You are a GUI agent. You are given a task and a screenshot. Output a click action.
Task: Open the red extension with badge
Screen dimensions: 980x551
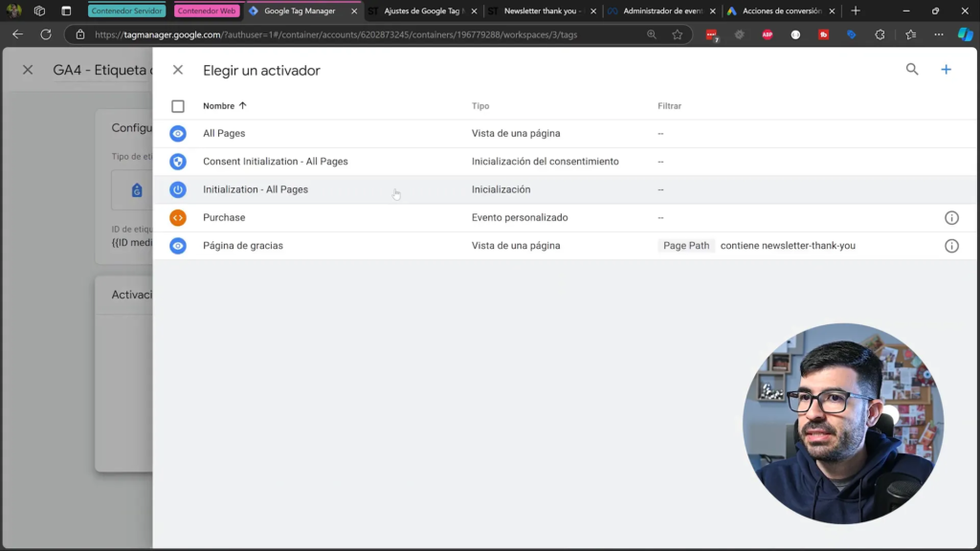tap(712, 35)
